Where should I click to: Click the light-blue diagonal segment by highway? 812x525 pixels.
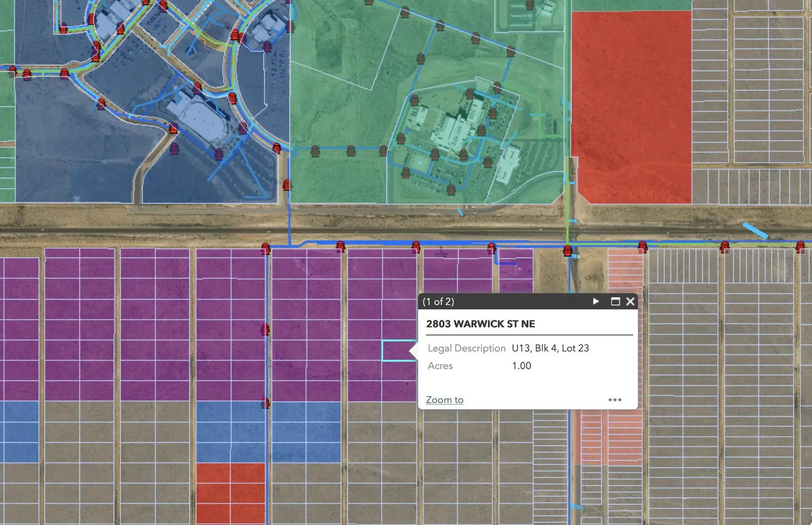pos(755,230)
